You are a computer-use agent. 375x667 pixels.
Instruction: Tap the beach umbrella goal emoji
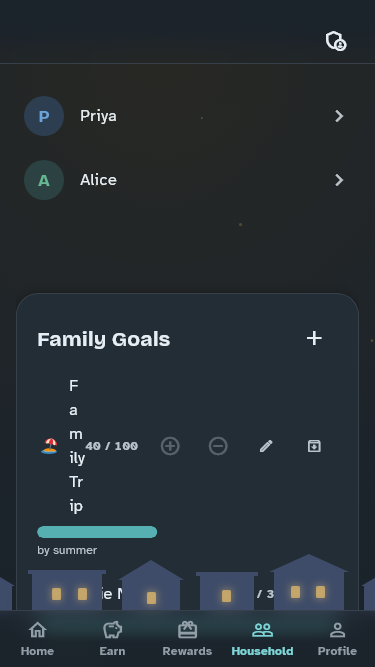[x=49, y=446]
